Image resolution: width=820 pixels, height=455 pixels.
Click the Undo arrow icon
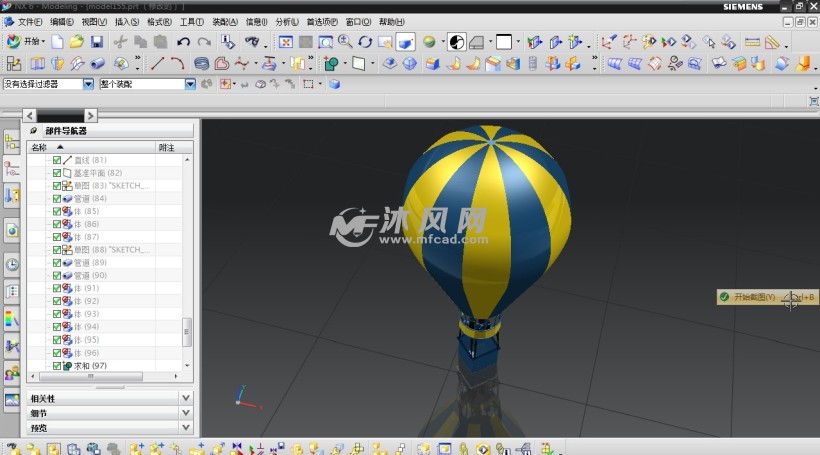183,42
